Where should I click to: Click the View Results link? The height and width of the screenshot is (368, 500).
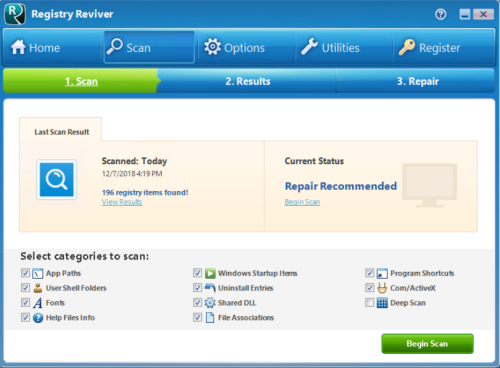pyautogui.click(x=122, y=202)
